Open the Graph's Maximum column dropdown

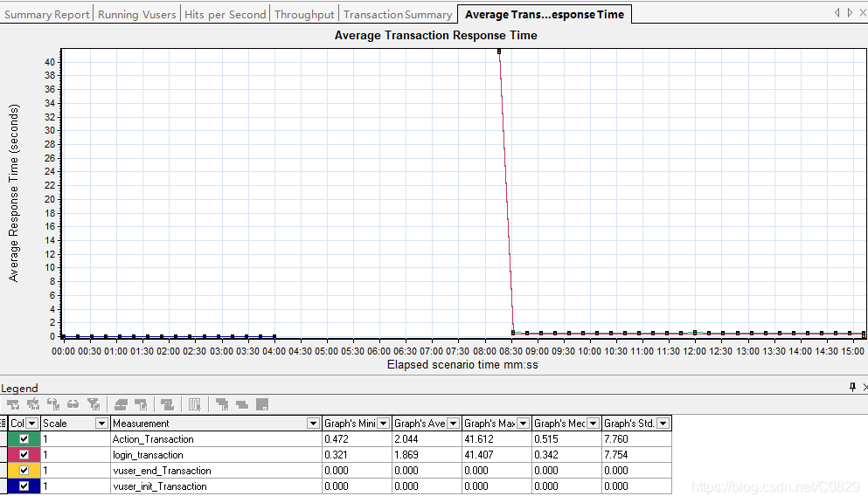click(x=523, y=424)
